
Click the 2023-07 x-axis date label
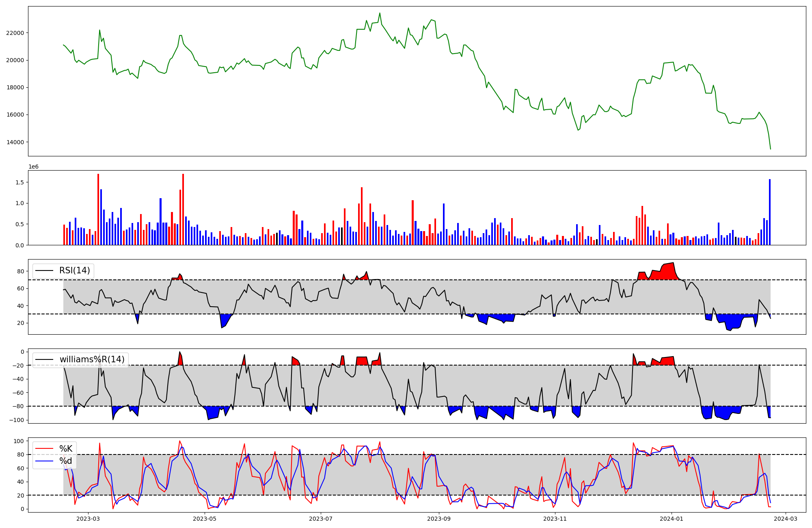click(321, 519)
